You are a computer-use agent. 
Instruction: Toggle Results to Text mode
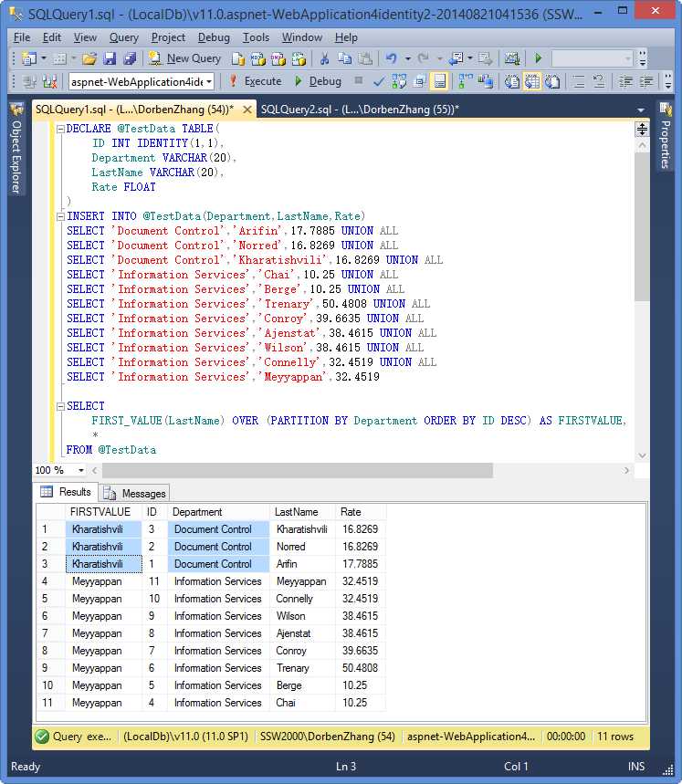coord(512,81)
